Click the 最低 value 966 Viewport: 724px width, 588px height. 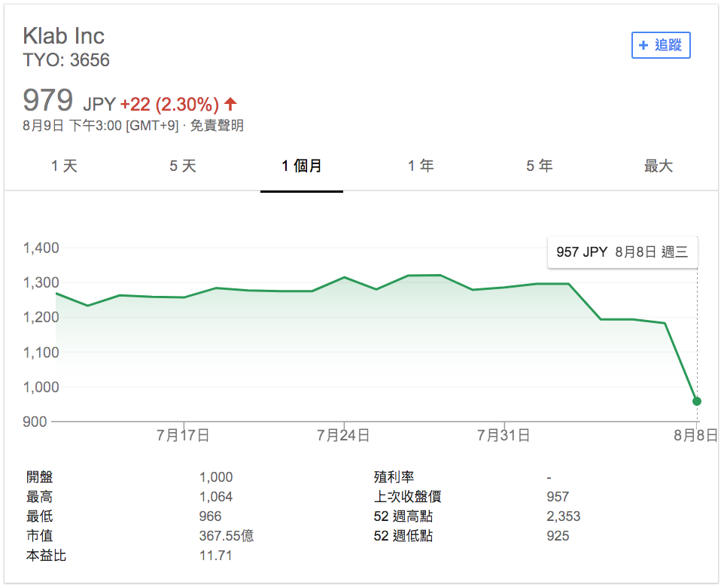tap(210, 516)
